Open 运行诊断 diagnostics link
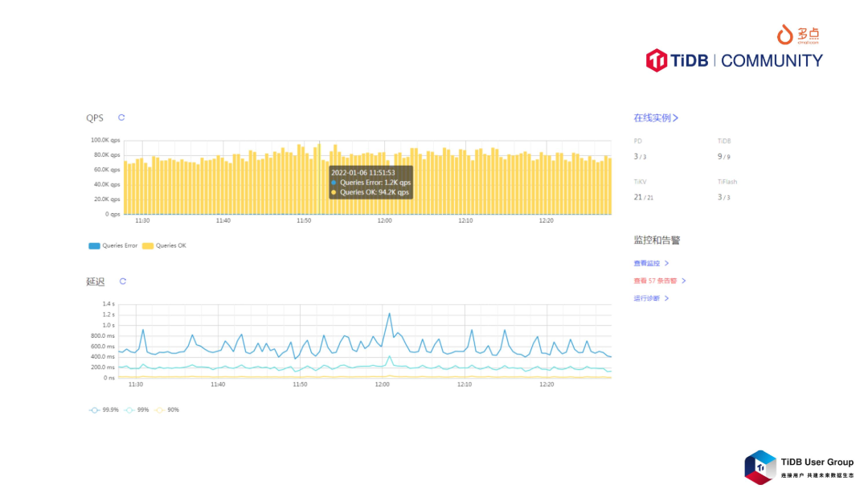Viewport: 868px width, 489px height. pos(651,298)
